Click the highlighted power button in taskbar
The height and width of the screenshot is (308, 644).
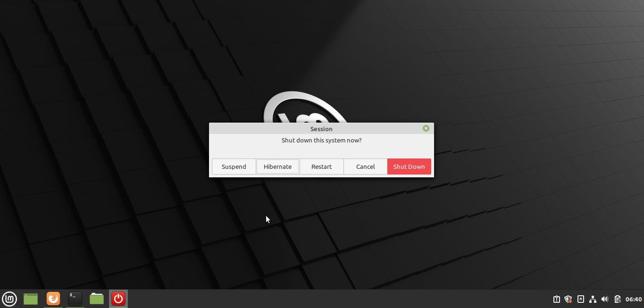tap(118, 299)
